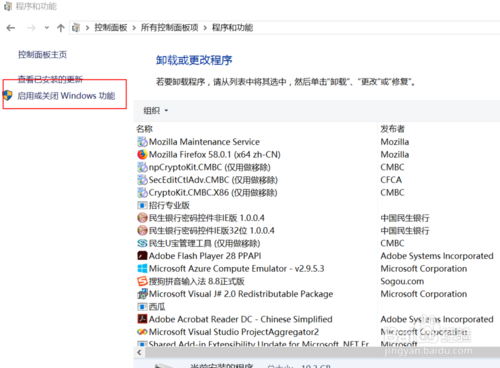Click the 民生U宝管理工具 icon

tap(142, 243)
